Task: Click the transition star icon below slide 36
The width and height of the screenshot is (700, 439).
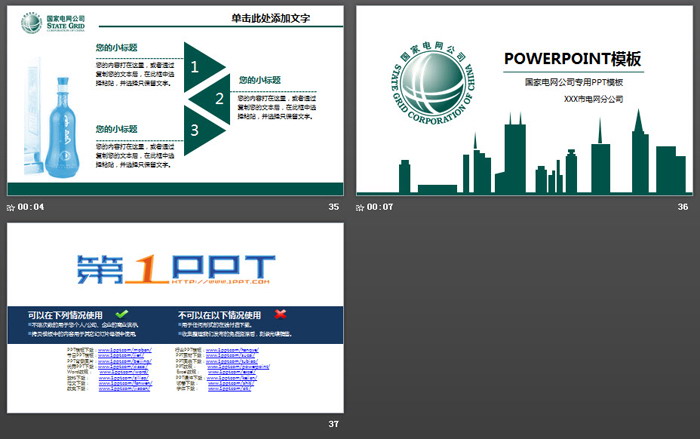Action: (360, 207)
